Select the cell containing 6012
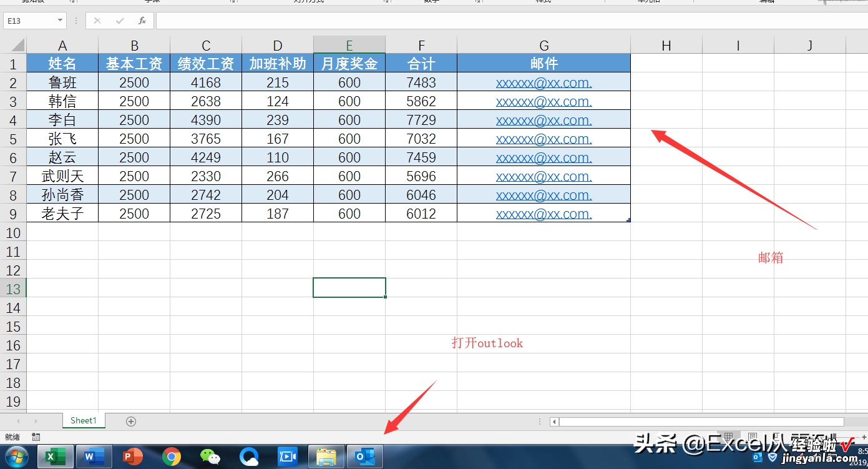The width and height of the screenshot is (868, 469). pos(421,214)
